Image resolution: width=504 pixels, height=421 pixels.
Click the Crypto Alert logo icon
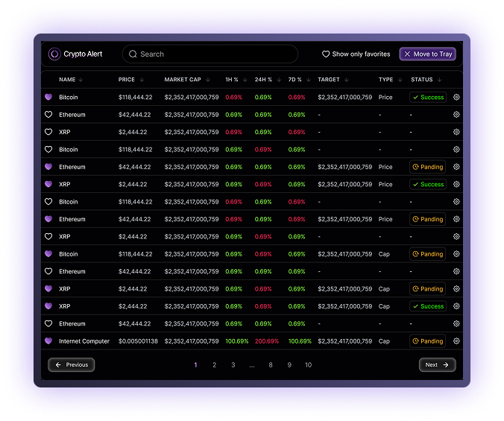pos(54,54)
